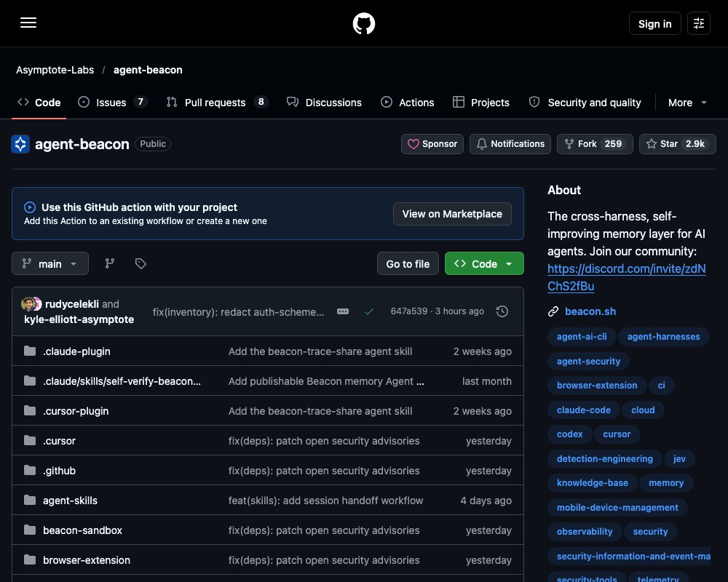Image resolution: width=728 pixels, height=582 pixels.
Task: Open the Asymptote-Labs owner link
Action: 55,70
